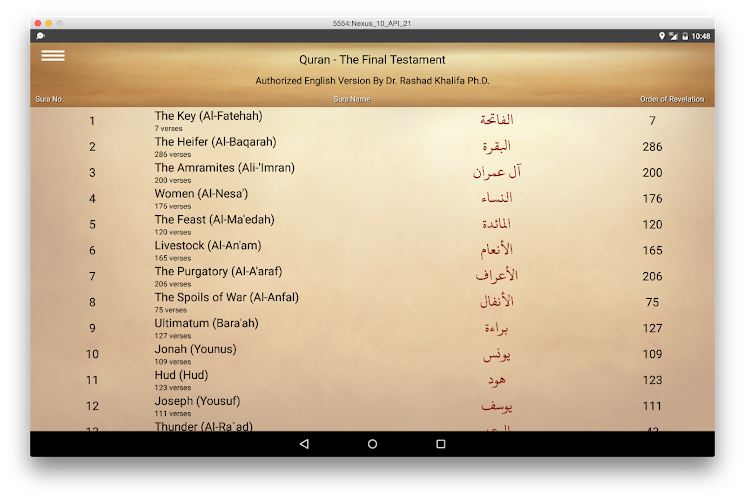Screen dimensions: 745x500
Task: Click the 'Quran - The Final Testament' title
Action: [372, 60]
